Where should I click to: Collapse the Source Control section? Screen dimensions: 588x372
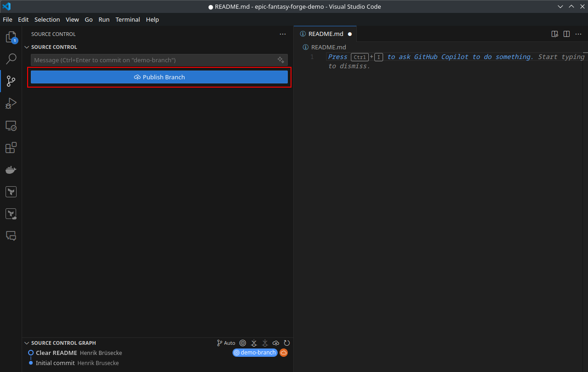[27, 47]
